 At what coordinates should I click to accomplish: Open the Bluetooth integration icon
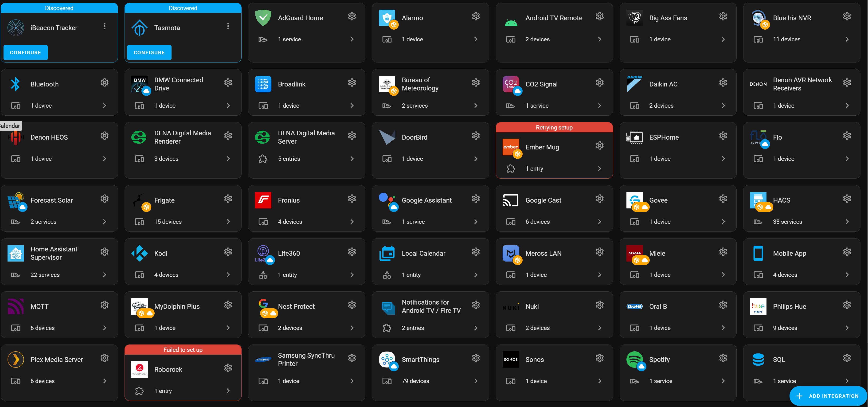pos(16,84)
